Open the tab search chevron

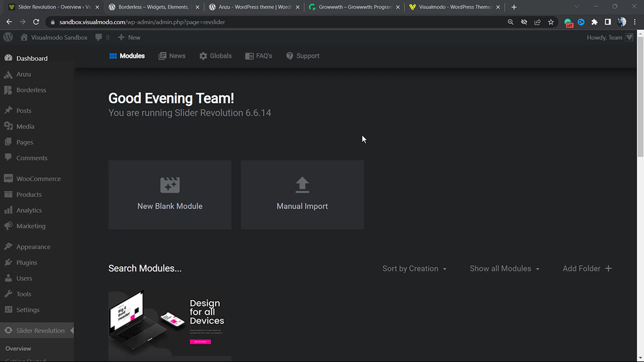tap(577, 6)
